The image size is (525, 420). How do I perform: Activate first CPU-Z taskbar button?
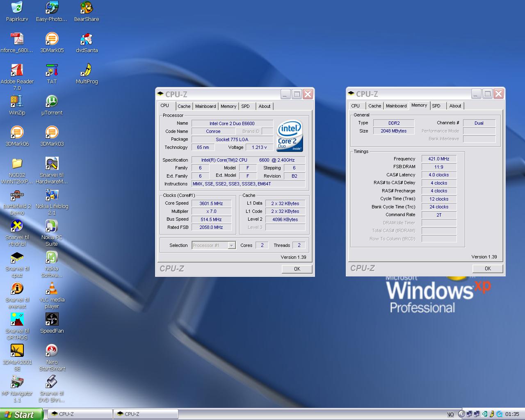click(80, 414)
